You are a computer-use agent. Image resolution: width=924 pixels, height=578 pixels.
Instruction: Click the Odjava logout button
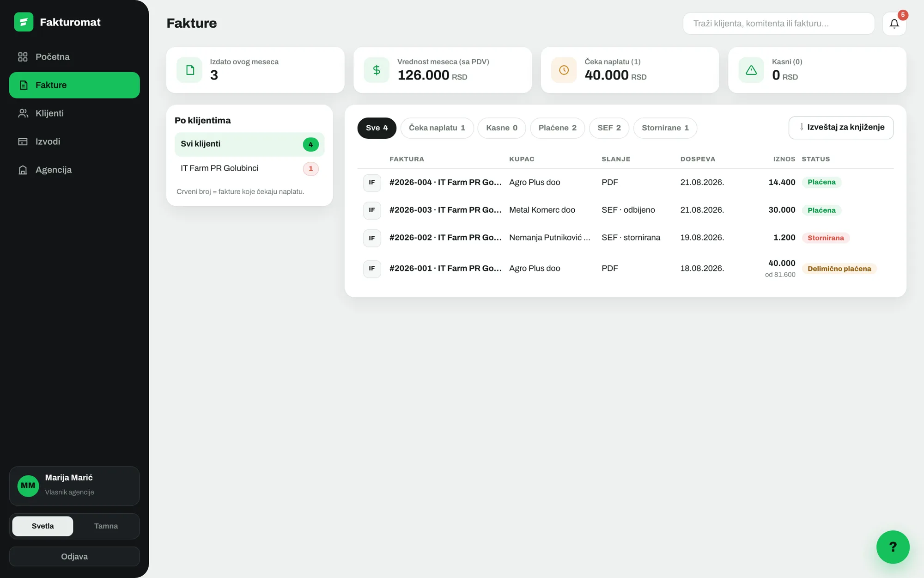(74, 556)
